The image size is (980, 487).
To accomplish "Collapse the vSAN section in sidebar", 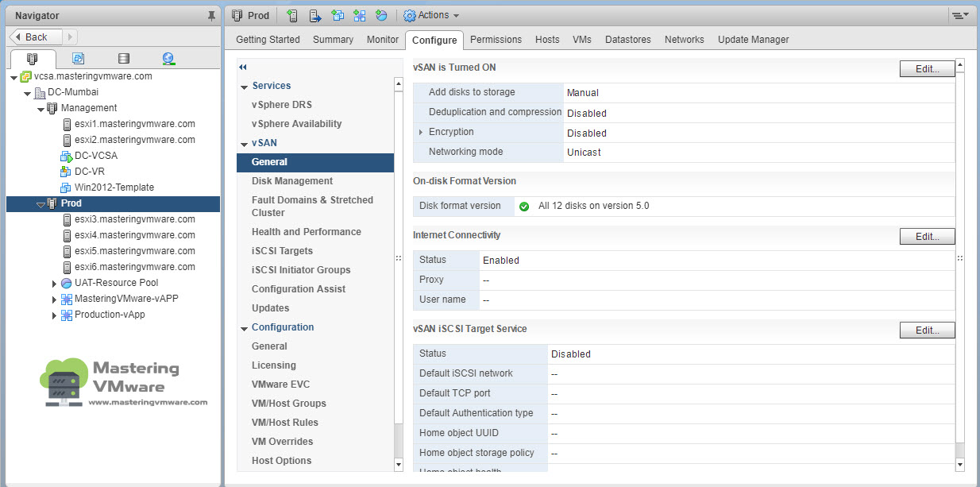I will coord(245,144).
